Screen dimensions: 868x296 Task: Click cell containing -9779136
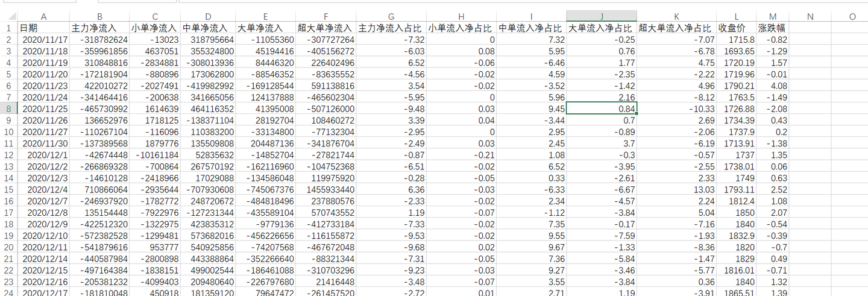[266, 224]
